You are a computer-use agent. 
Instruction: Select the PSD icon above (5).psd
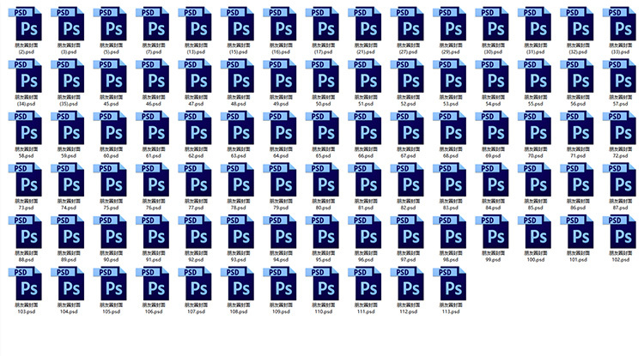pyautogui.click(x=110, y=23)
